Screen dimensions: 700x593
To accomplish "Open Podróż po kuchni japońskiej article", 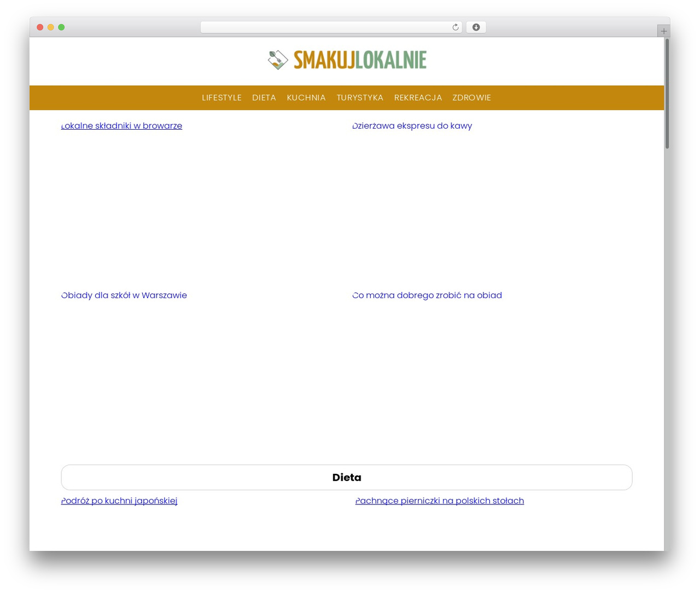I will pos(119,501).
